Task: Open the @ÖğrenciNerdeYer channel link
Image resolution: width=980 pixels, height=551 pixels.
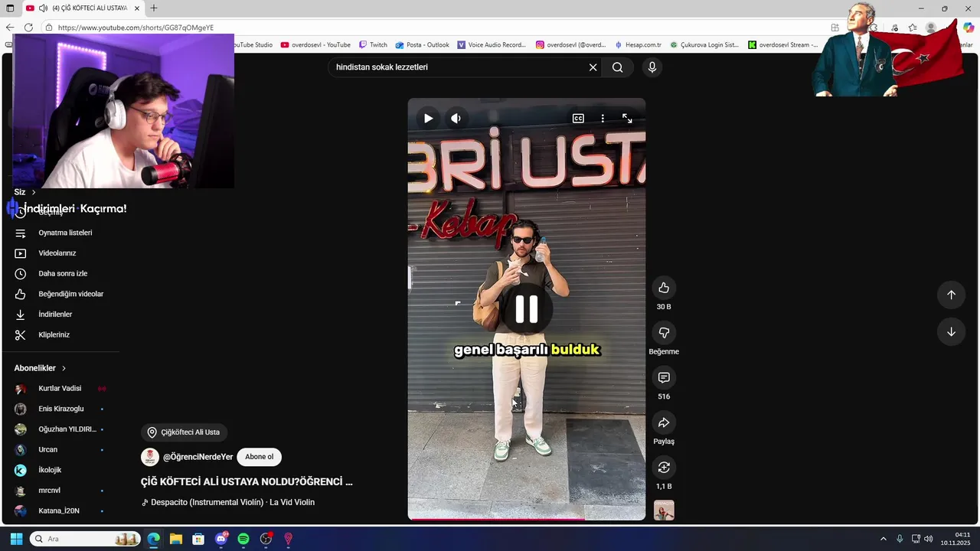Action: tap(198, 457)
